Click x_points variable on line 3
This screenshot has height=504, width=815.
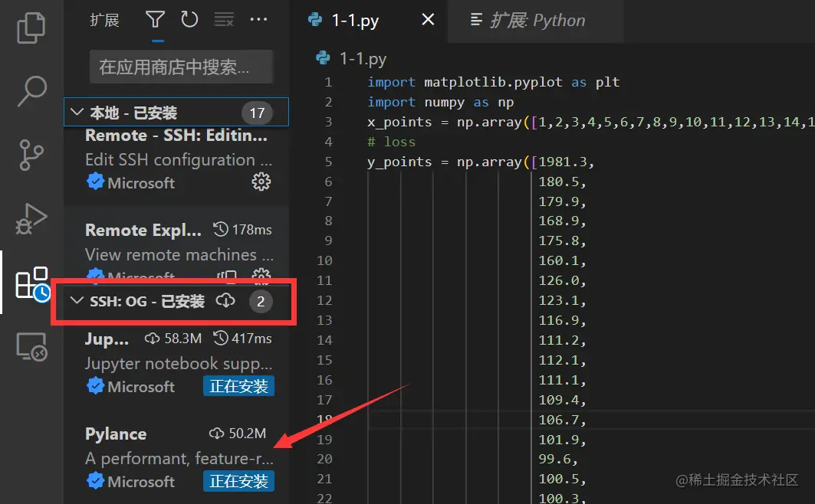point(399,123)
